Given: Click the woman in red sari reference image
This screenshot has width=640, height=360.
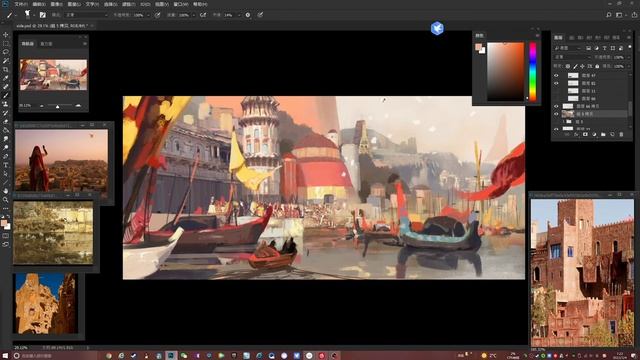Looking at the screenshot, I should (62, 160).
